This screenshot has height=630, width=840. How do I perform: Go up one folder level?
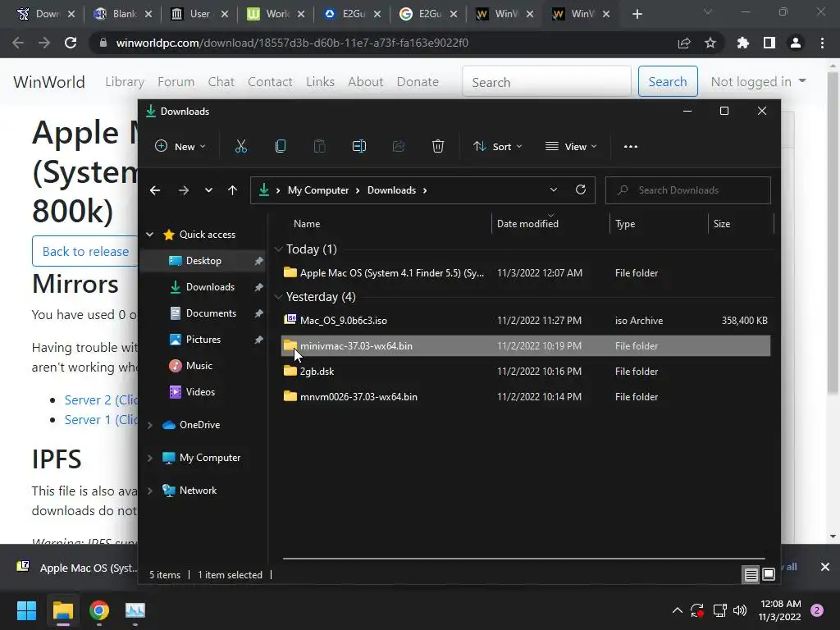232,190
